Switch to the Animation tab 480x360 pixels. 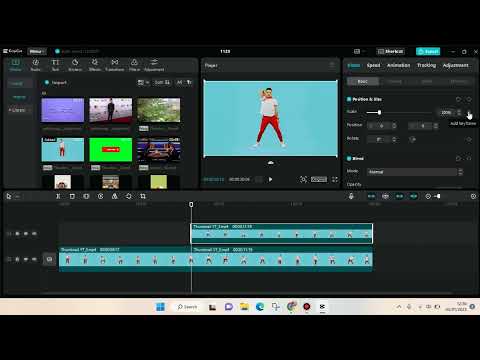tap(398, 65)
